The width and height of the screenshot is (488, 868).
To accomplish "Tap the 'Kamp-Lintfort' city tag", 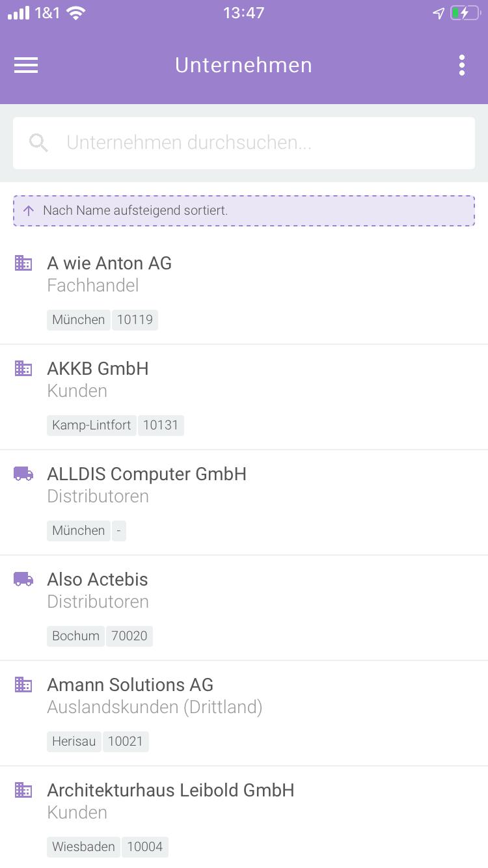I will point(92,426).
